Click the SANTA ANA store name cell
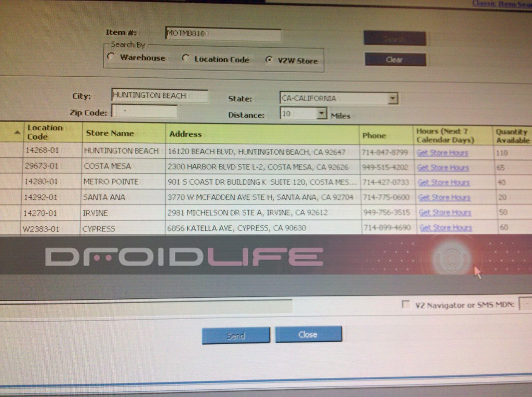Image resolution: width=532 pixels, height=397 pixels. pyautogui.click(x=104, y=197)
